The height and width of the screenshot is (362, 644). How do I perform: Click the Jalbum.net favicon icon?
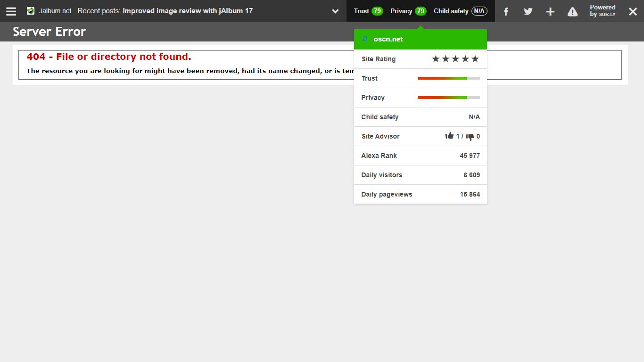[x=31, y=11]
